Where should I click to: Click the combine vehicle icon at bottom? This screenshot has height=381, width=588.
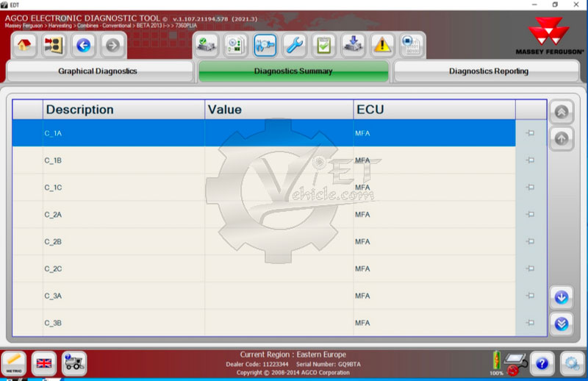tap(73, 362)
